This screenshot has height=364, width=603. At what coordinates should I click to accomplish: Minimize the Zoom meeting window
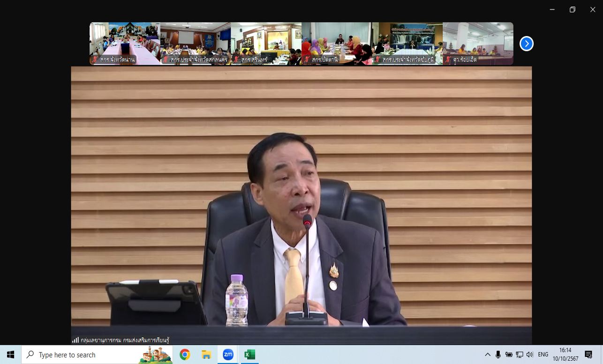pos(552,9)
